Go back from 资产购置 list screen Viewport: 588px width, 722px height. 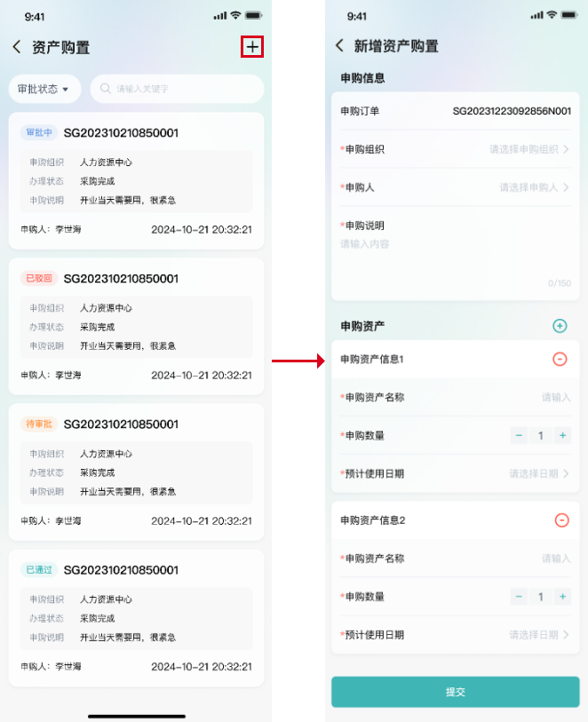click(x=17, y=47)
